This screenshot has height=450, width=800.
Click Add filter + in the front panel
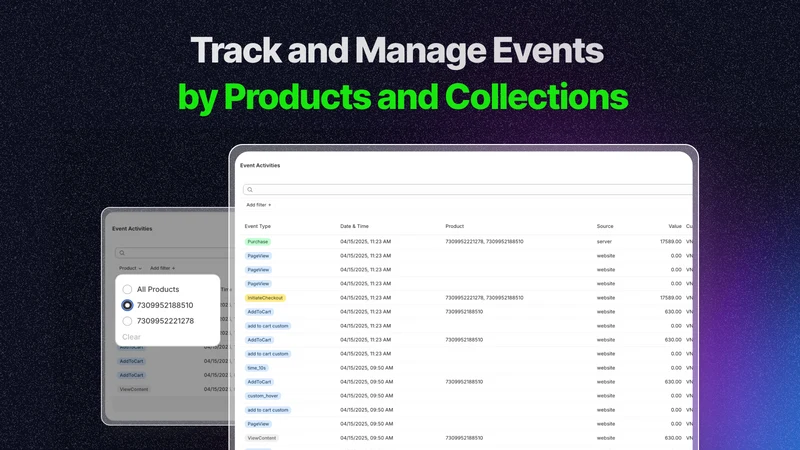[259, 205]
